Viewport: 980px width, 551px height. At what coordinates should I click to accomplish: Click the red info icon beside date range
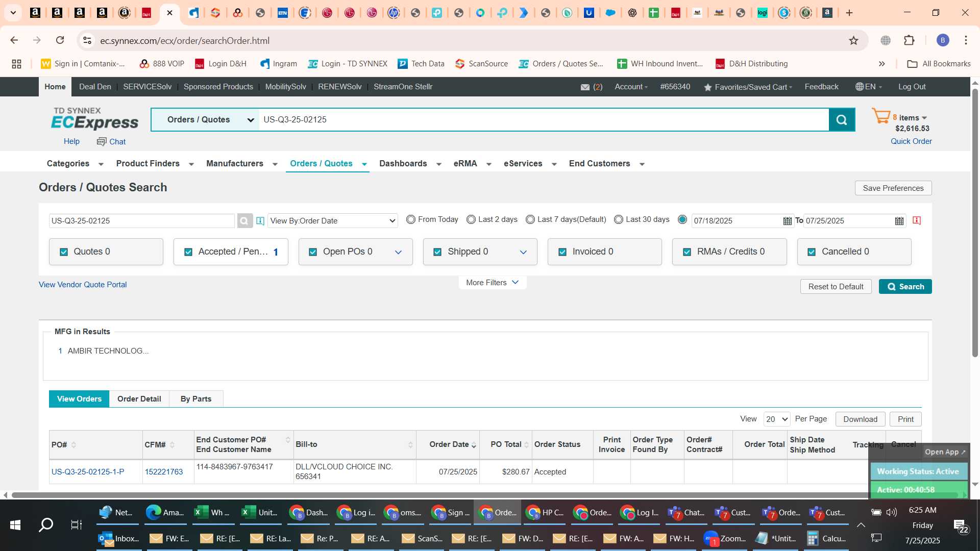917,220
